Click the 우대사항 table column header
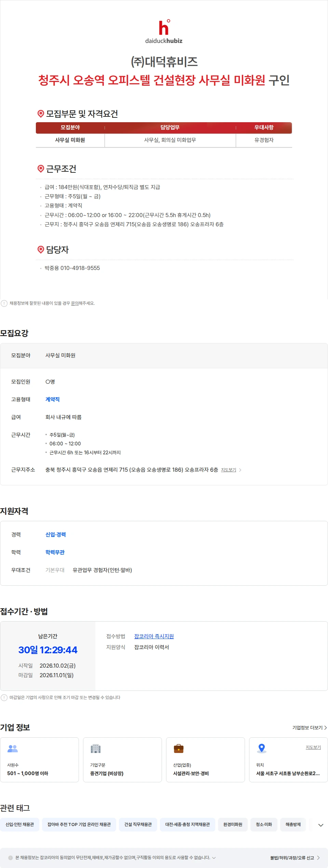328x868 pixels. coord(264,128)
